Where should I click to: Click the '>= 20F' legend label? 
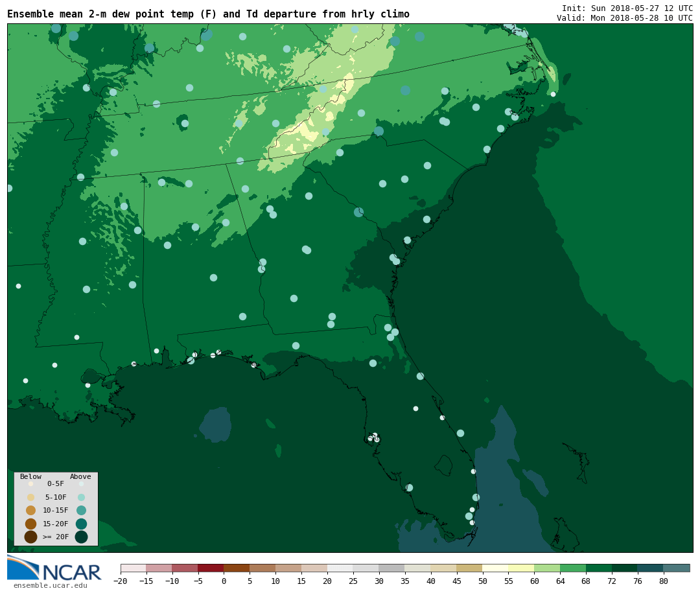56,537
